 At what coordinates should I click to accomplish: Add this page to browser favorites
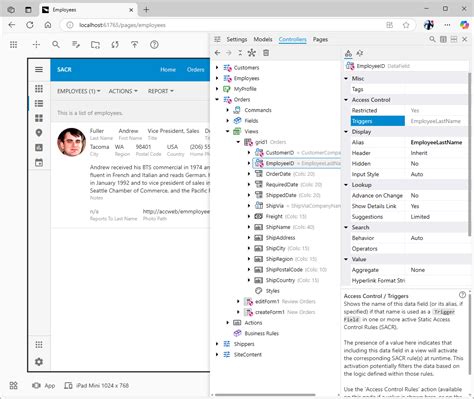click(x=406, y=25)
